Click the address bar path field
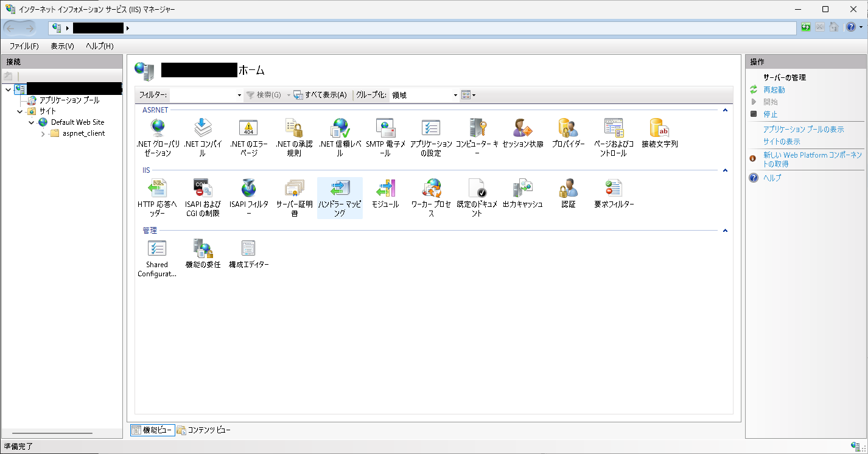The height and width of the screenshot is (454, 868). pyautogui.click(x=422, y=28)
